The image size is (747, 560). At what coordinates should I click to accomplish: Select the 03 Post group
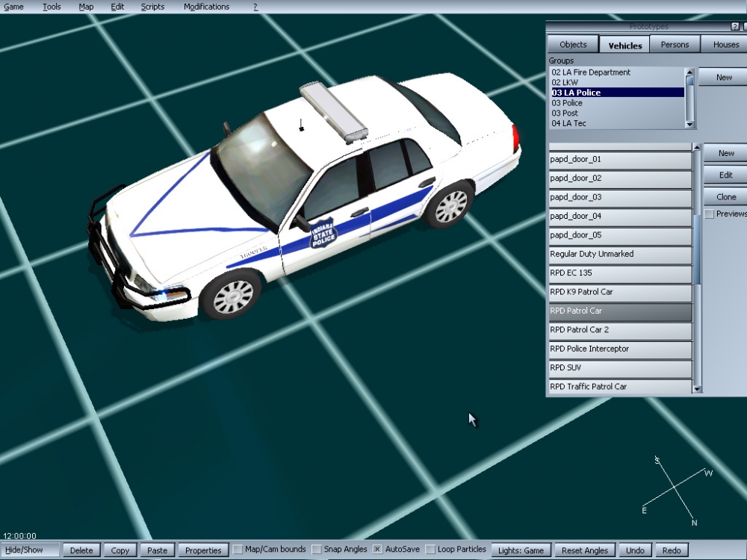(x=618, y=113)
